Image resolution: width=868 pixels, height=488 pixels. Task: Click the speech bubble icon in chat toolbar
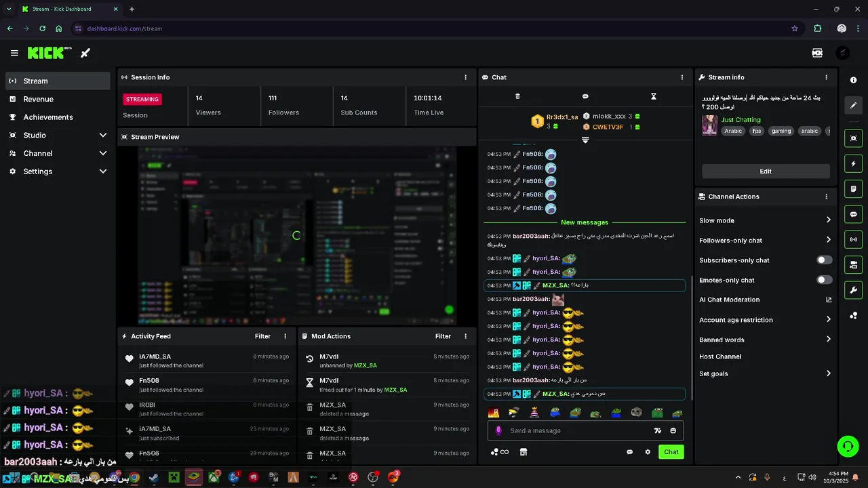click(x=585, y=96)
